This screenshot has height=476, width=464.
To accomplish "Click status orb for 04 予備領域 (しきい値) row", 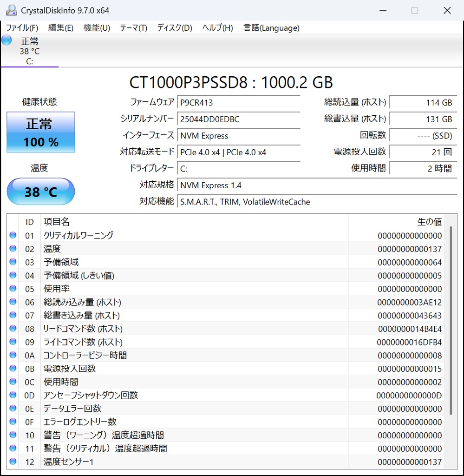I will point(13,275).
